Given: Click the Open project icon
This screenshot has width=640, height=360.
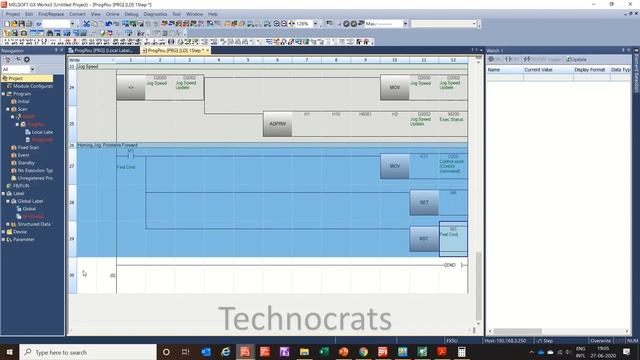Looking at the screenshot, I should (14, 24).
